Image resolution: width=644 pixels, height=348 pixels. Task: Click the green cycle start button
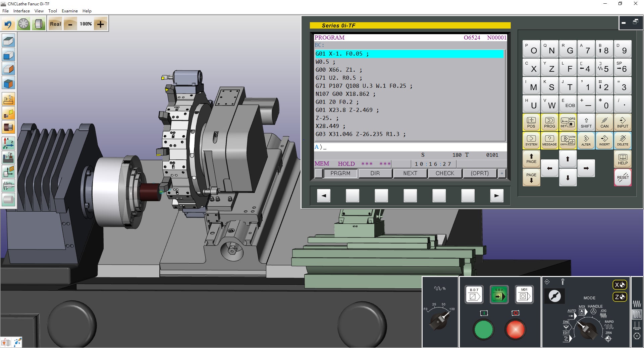pos(483,330)
